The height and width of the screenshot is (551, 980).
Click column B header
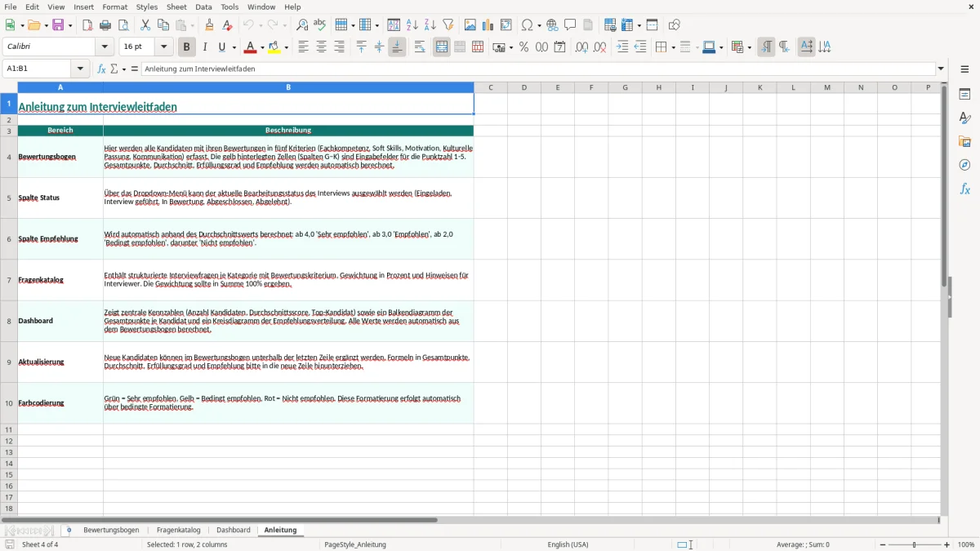click(x=288, y=87)
